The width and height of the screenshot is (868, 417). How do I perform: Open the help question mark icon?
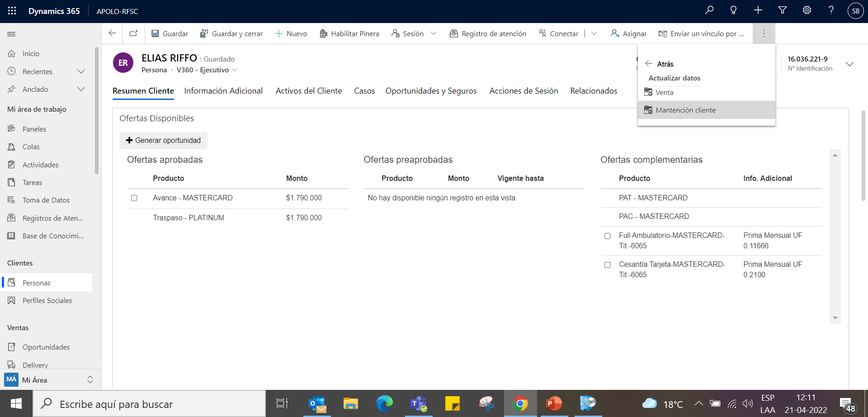(831, 10)
